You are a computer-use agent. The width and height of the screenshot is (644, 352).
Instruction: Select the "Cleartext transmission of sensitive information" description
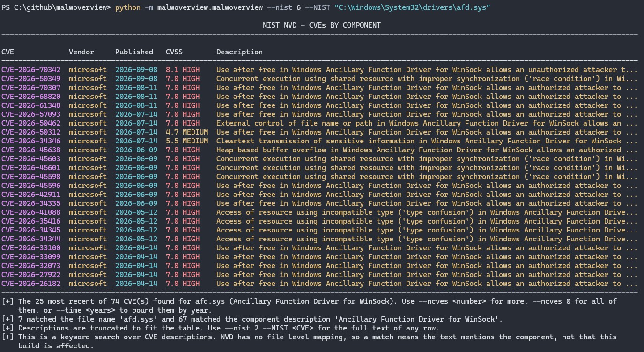pyautogui.click(x=427, y=141)
